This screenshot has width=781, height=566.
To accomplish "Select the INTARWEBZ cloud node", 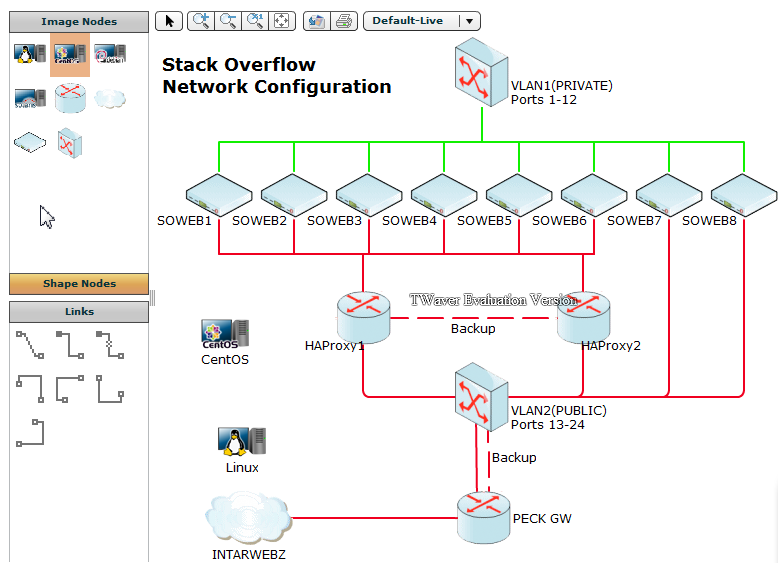I will (x=248, y=518).
